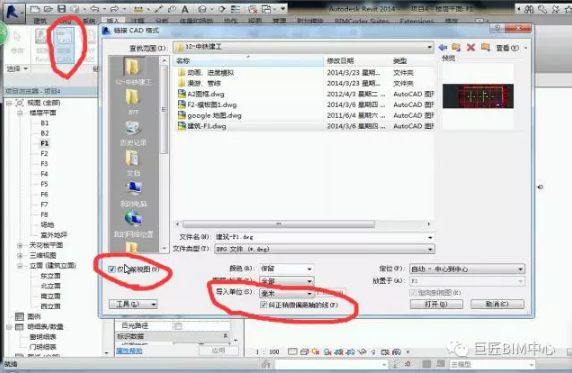This screenshot has height=373, width=572.
Task: Open the My Network Places shortcut in sidebar
Action: [134, 224]
